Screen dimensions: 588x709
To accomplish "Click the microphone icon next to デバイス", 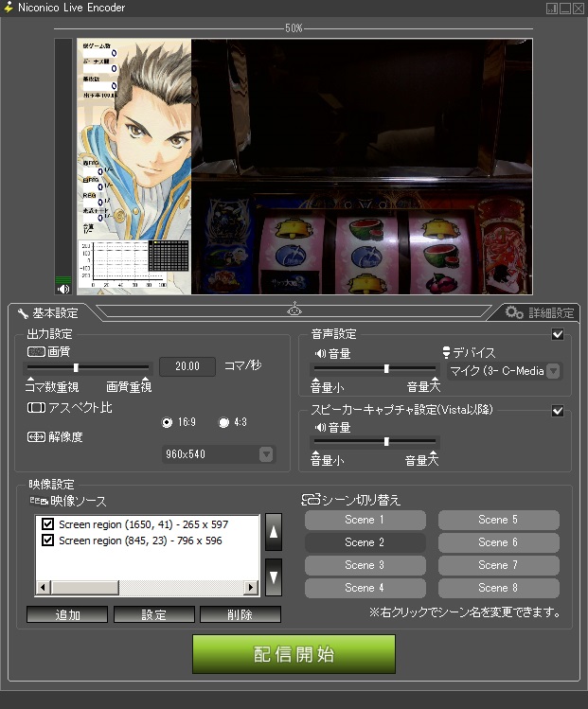I will click(x=446, y=352).
